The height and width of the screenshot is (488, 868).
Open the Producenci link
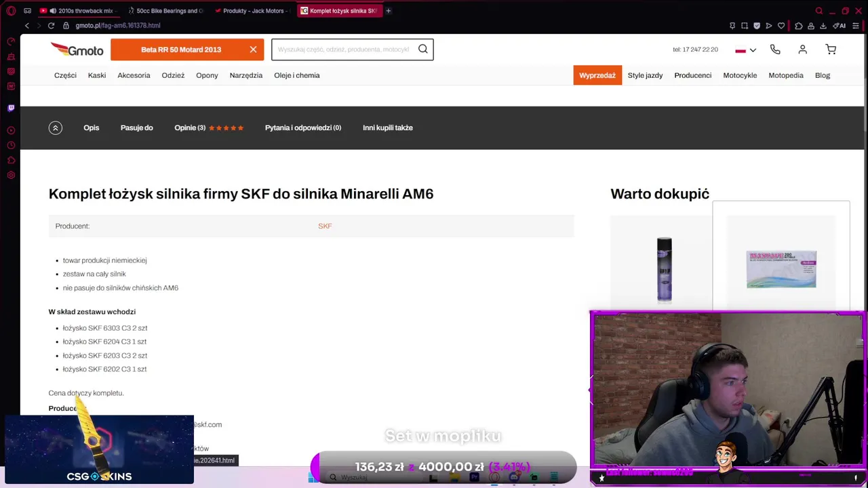pos(693,75)
